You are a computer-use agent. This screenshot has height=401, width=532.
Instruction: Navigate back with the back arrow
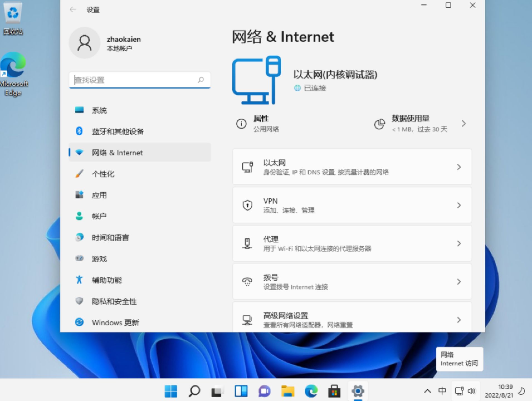coord(73,9)
